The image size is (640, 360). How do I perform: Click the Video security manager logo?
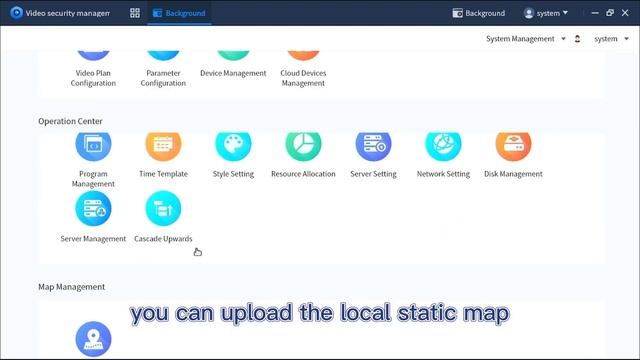16,13
